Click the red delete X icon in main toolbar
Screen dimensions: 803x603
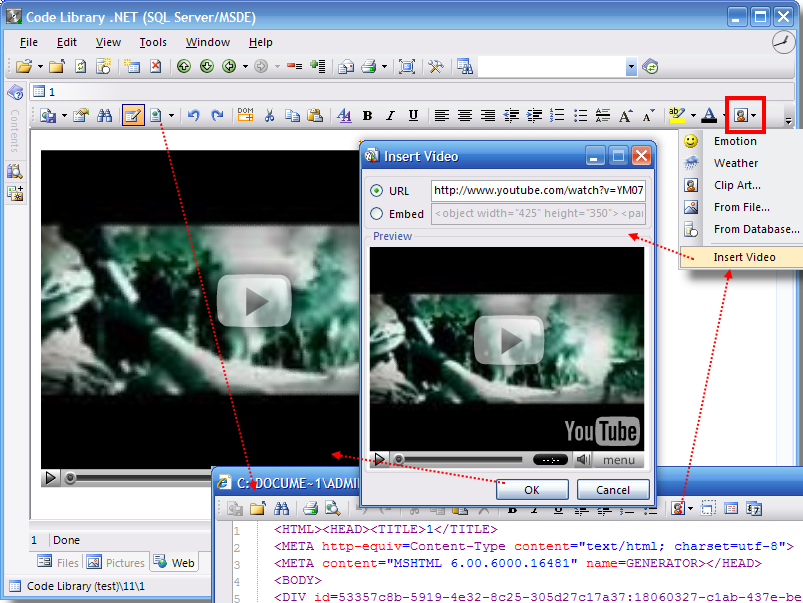[x=155, y=67]
